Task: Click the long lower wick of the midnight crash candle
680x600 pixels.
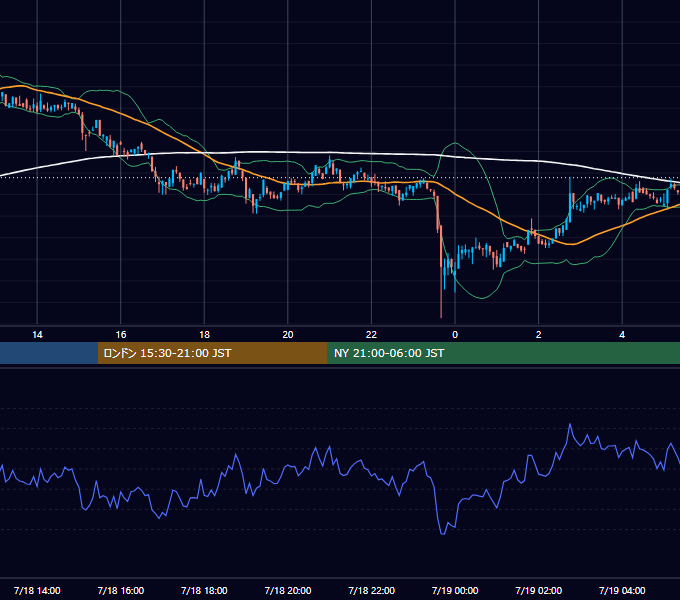Action: point(441,293)
